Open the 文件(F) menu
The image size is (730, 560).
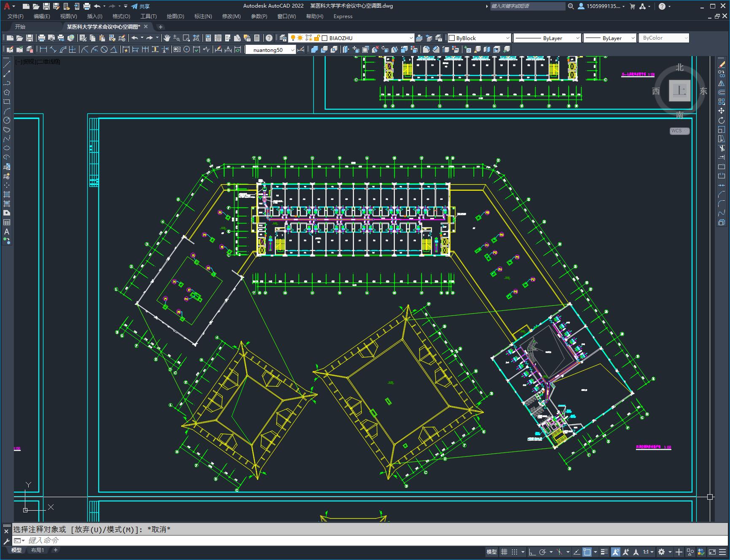point(16,16)
